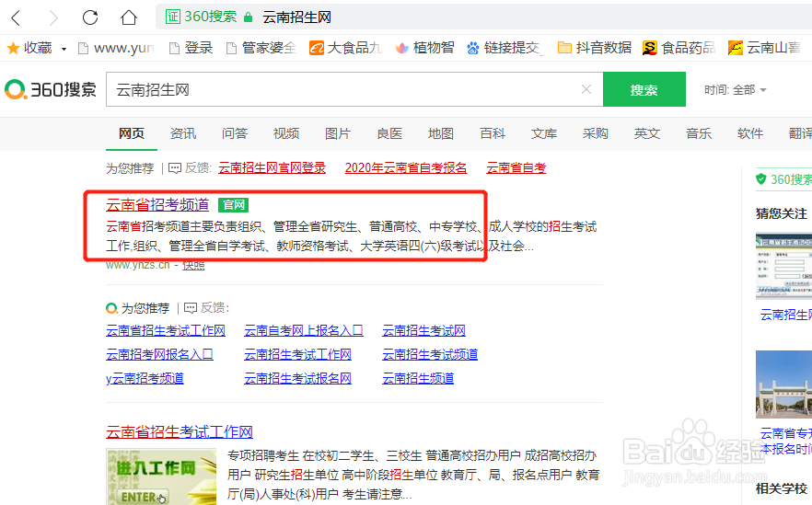The image size is (812, 505).
Task: Switch to the 良医 tab
Action: (389, 133)
